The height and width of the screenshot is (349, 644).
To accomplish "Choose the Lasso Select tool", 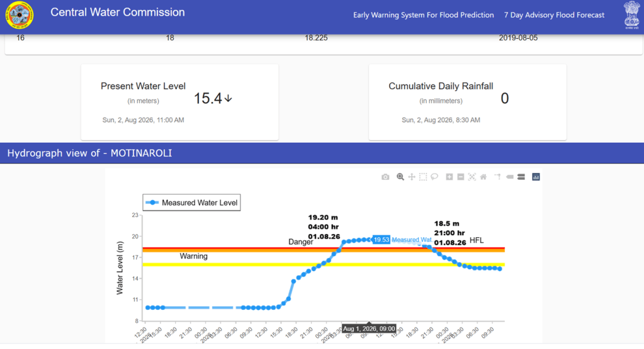I will pos(434,177).
